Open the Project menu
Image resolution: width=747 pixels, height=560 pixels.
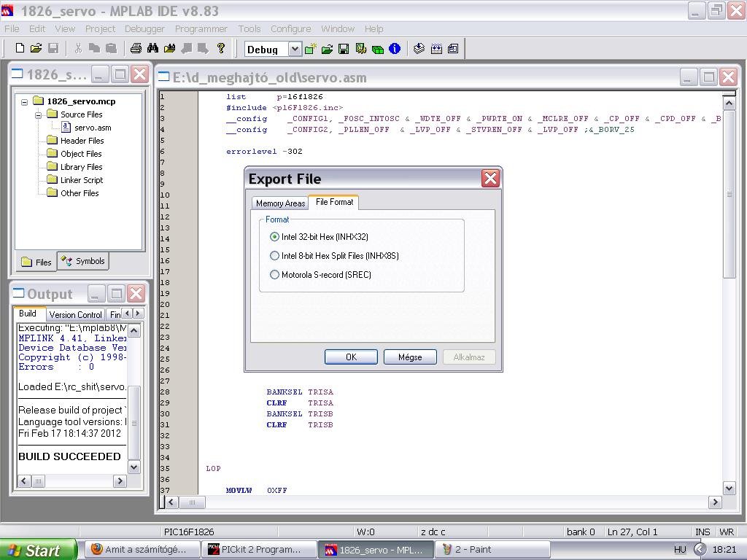[100, 28]
